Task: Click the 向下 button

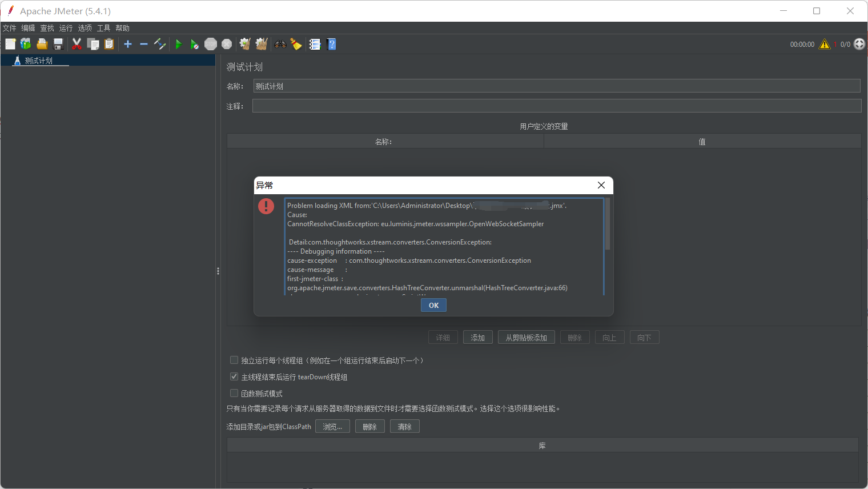Action: pyautogui.click(x=645, y=338)
